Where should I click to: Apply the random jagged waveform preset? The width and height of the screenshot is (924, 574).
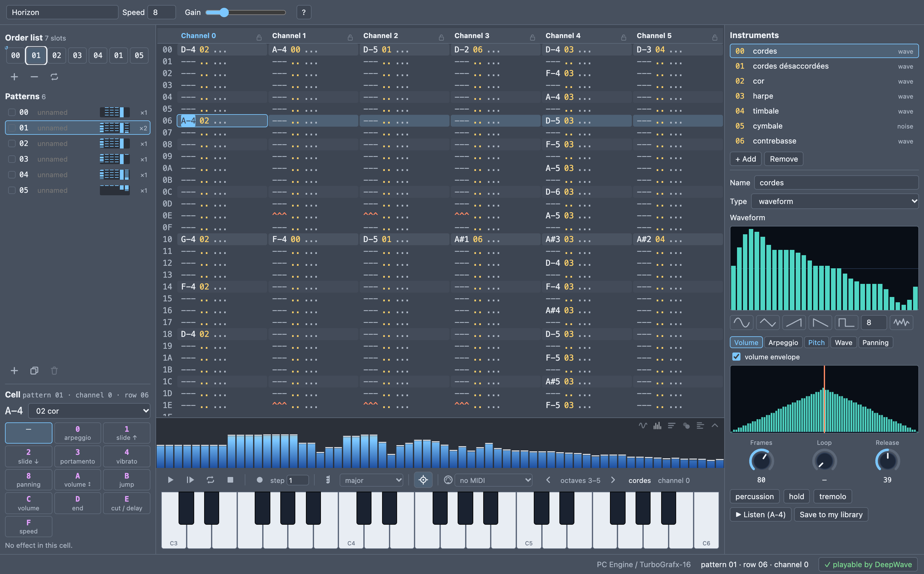point(901,323)
